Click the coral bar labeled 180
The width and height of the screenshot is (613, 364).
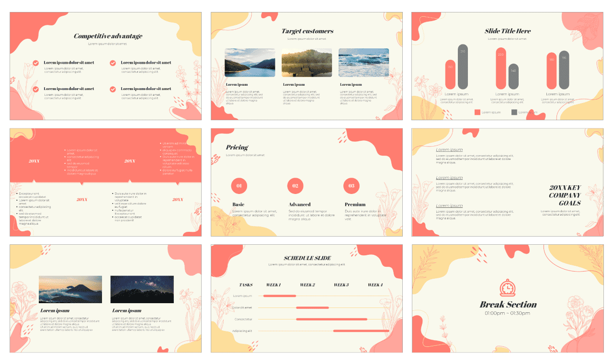pyautogui.click(x=552, y=71)
